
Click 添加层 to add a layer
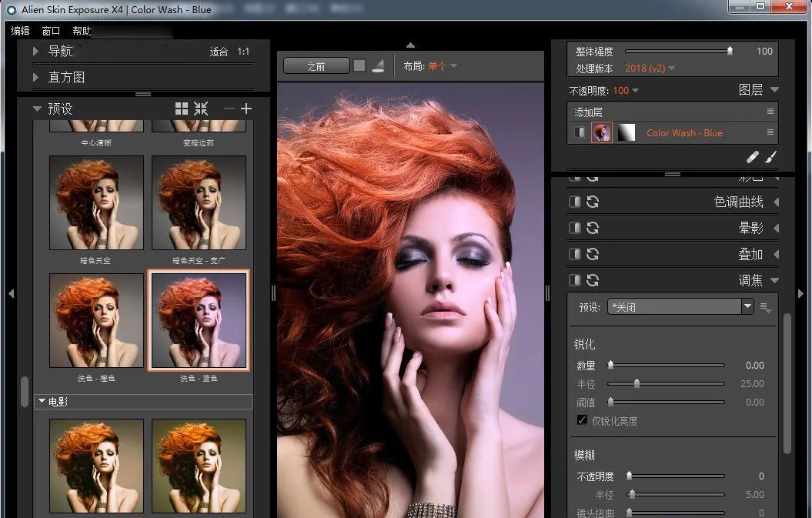(x=588, y=112)
